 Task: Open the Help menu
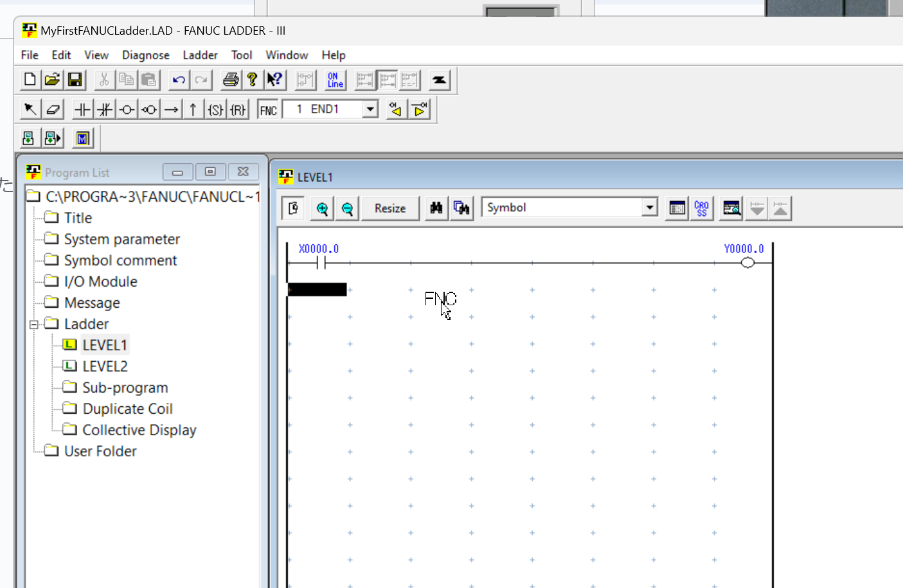[x=334, y=55]
